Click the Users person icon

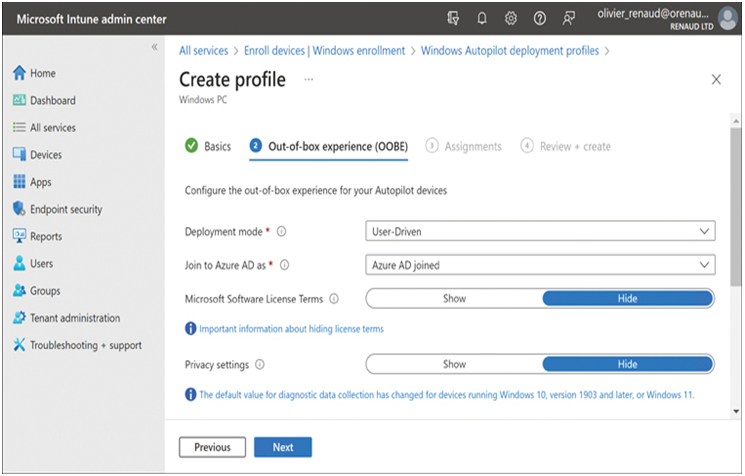coord(19,263)
